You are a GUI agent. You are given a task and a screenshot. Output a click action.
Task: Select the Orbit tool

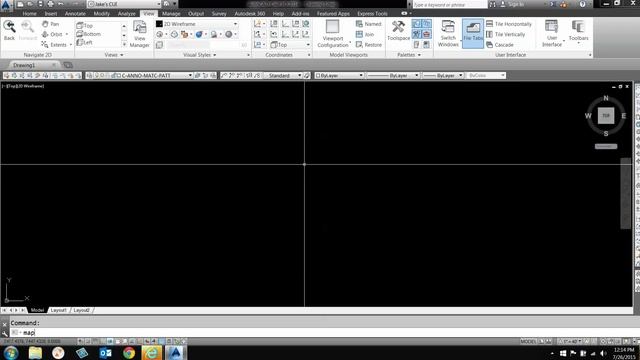52,34
